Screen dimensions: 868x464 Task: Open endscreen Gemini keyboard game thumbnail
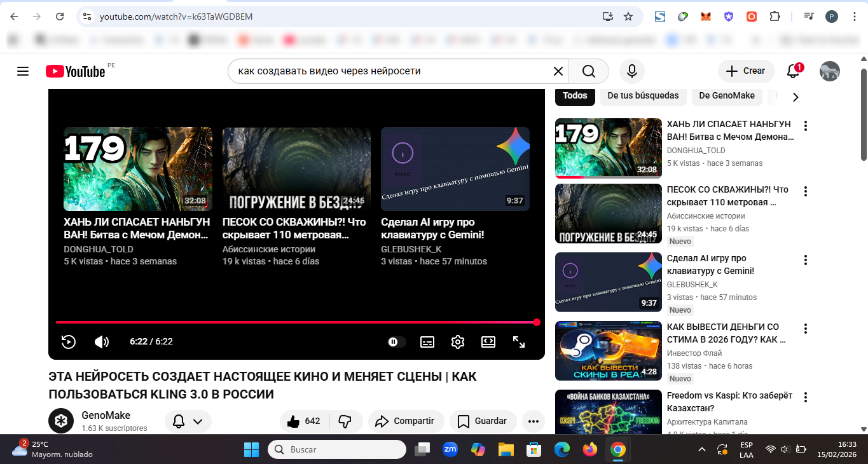[x=455, y=169]
